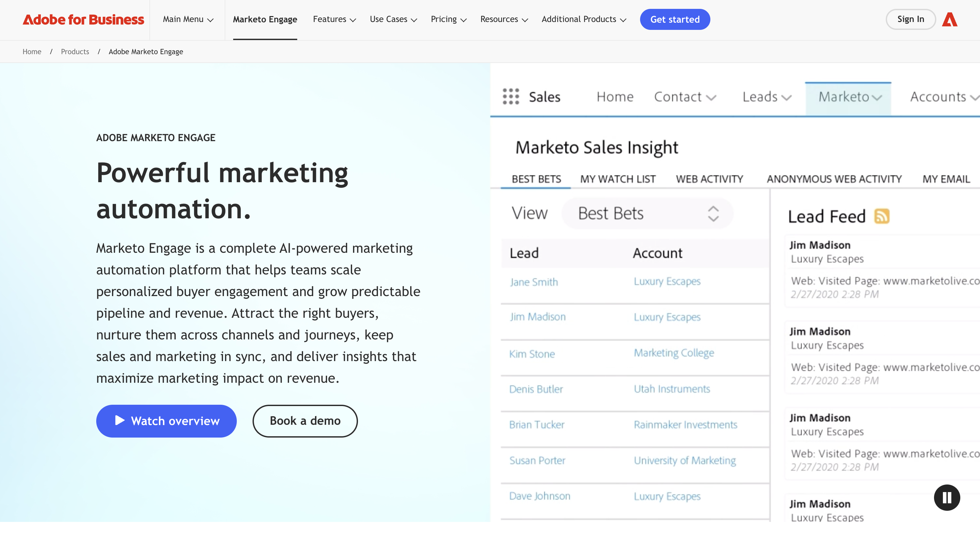The height and width of the screenshot is (560, 980).
Task: Follow the Home breadcrumb link
Action: pos(32,52)
